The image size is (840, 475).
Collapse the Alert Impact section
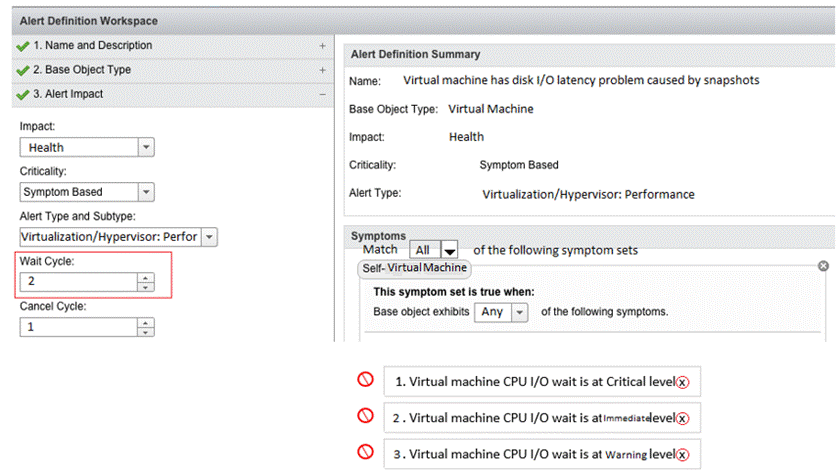pyautogui.click(x=322, y=94)
